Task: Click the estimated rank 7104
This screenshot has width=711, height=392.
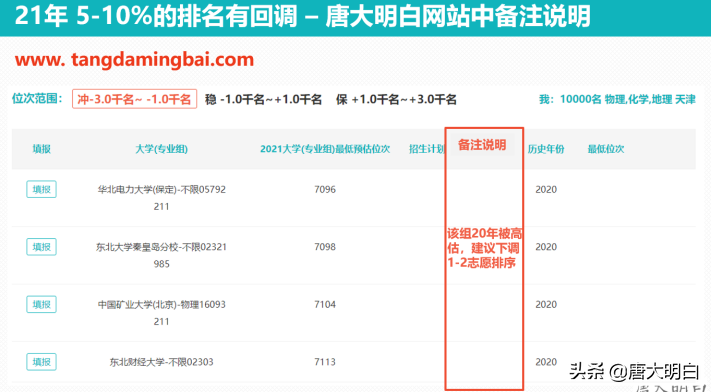Action: click(325, 304)
